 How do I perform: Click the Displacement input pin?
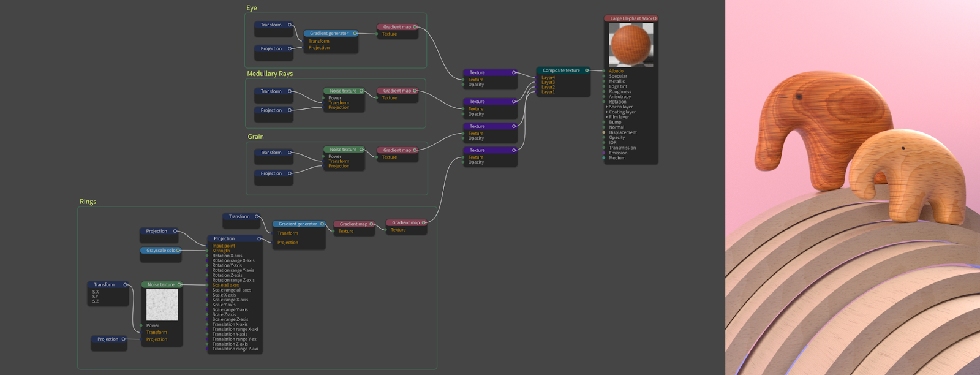click(604, 132)
